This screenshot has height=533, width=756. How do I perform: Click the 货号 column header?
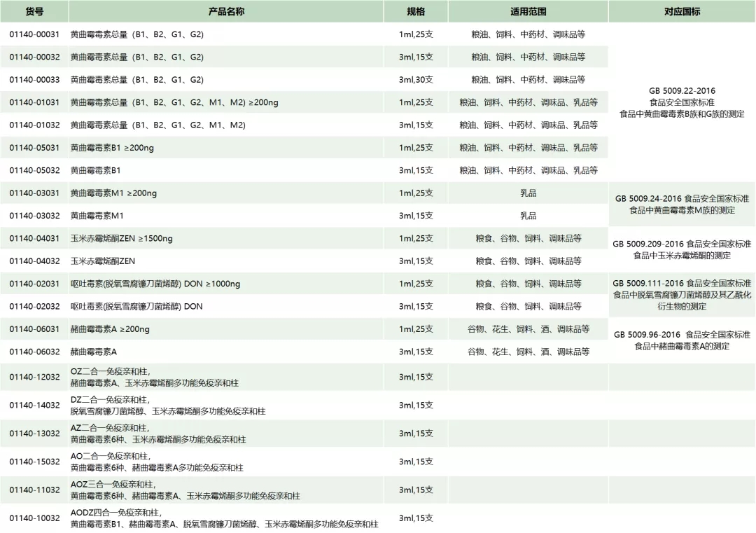click(34, 11)
